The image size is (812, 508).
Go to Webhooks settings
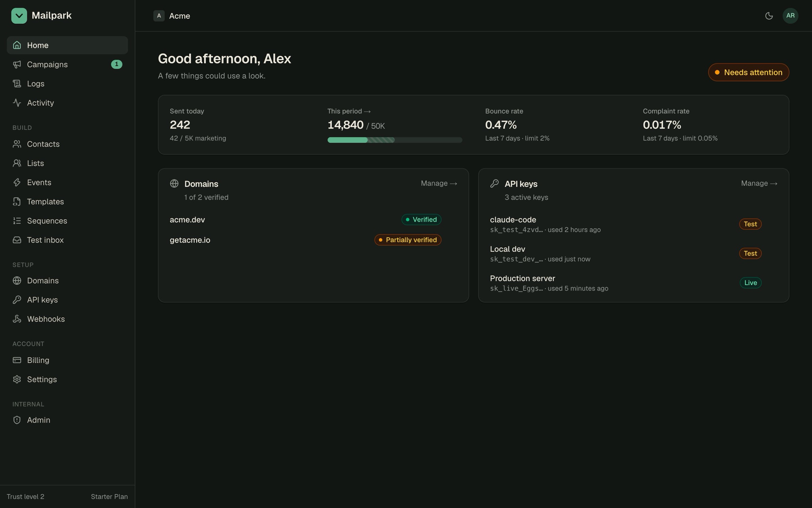coord(67,319)
